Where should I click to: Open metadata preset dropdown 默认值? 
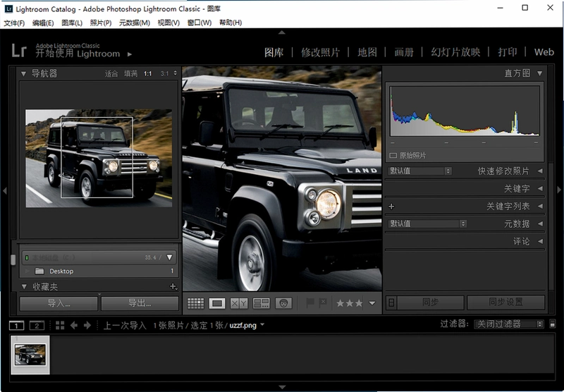pos(427,223)
